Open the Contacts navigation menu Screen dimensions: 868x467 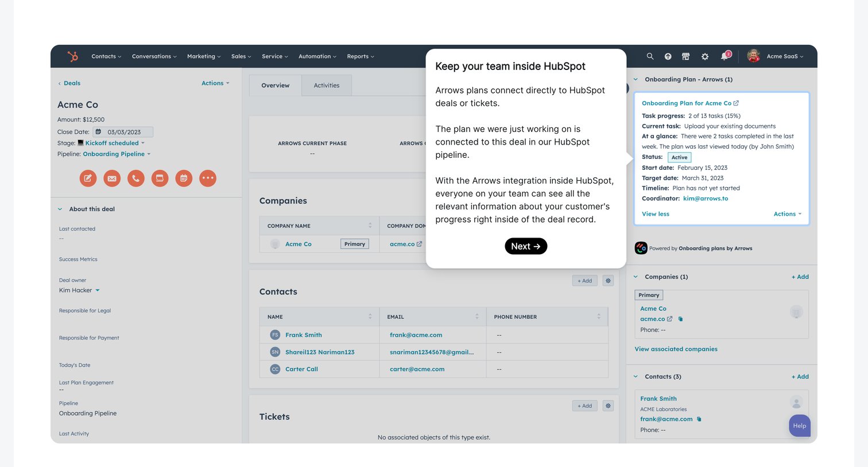pyautogui.click(x=106, y=56)
